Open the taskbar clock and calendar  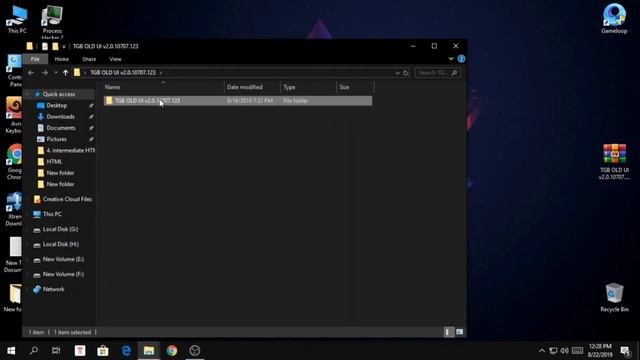600,351
